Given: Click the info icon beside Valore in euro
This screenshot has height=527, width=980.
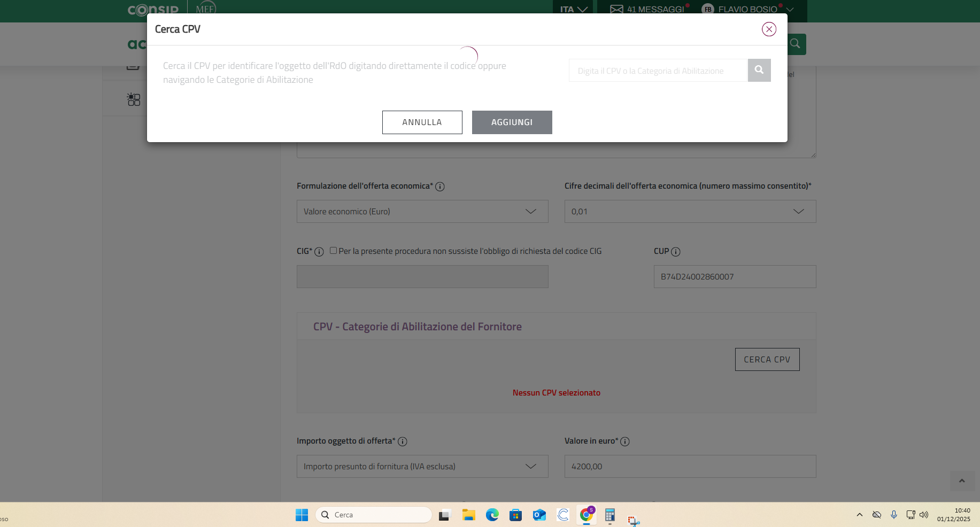Looking at the screenshot, I should 624,441.
